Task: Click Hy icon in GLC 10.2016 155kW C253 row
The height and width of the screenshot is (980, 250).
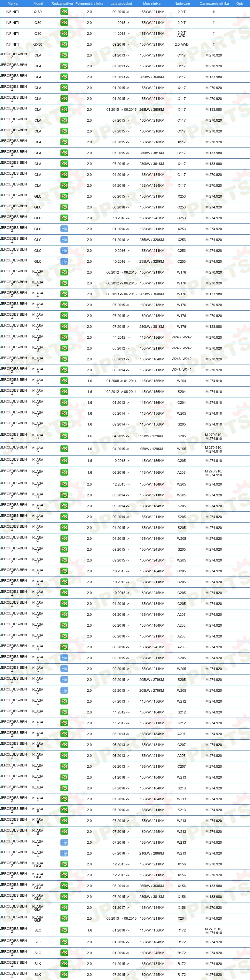Action: (64, 250)
